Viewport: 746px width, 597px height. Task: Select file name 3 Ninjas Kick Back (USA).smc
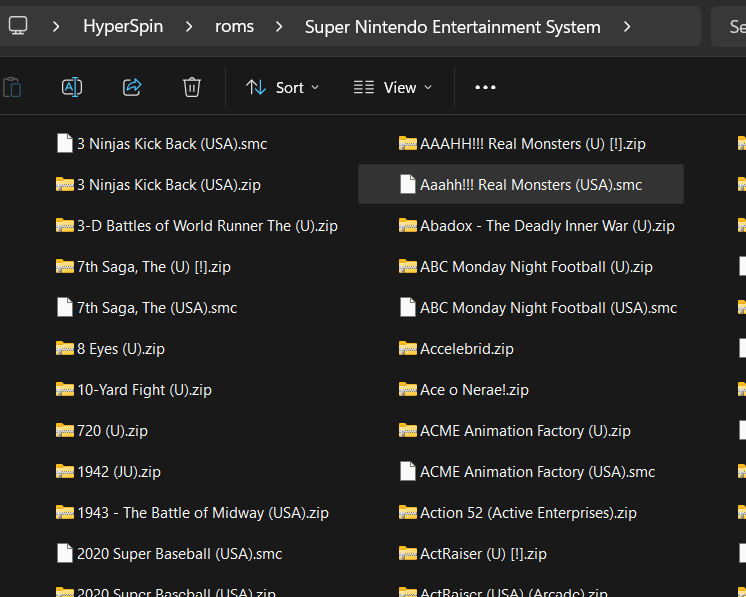tap(172, 144)
